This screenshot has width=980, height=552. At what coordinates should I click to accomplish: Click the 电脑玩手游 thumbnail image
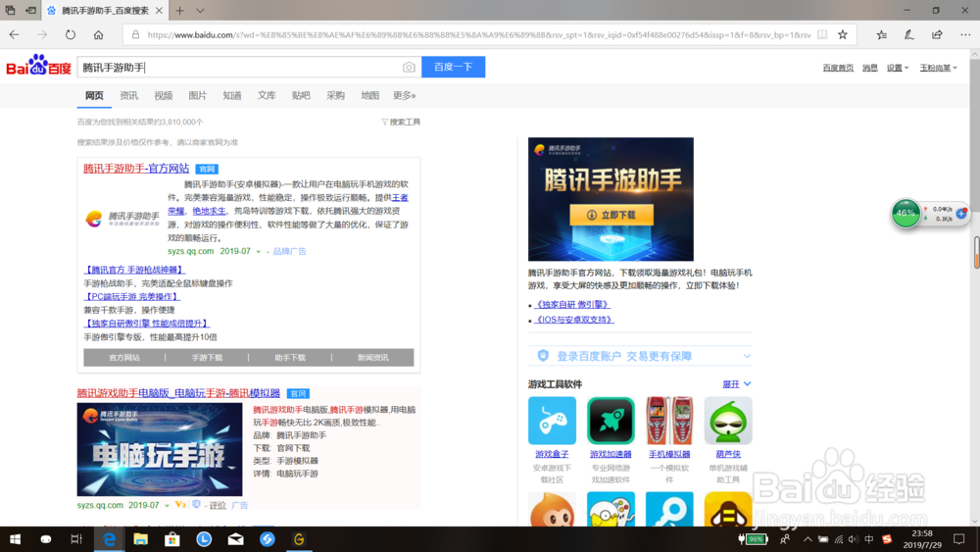[160, 449]
